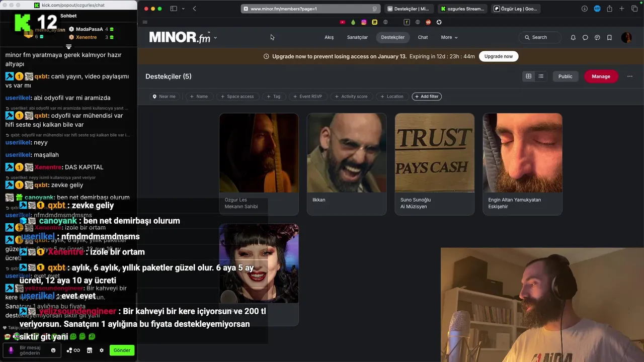
Task: Open the Name filter
Action: tap(199, 97)
